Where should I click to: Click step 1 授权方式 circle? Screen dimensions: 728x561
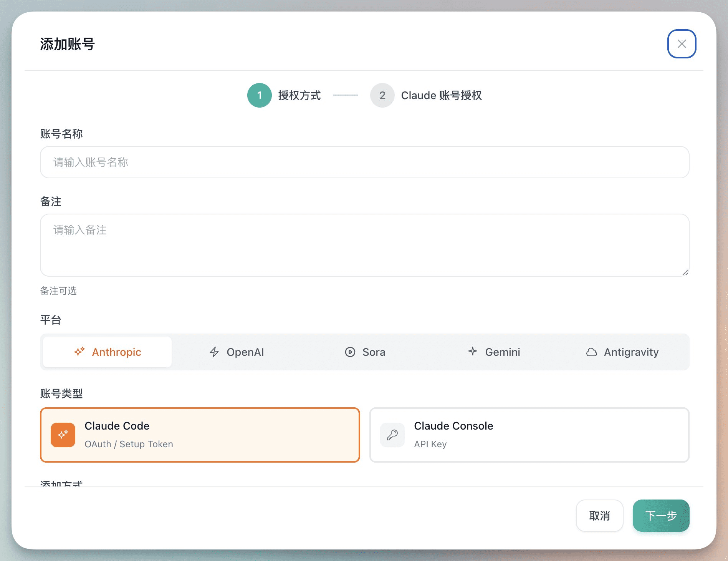click(x=260, y=95)
